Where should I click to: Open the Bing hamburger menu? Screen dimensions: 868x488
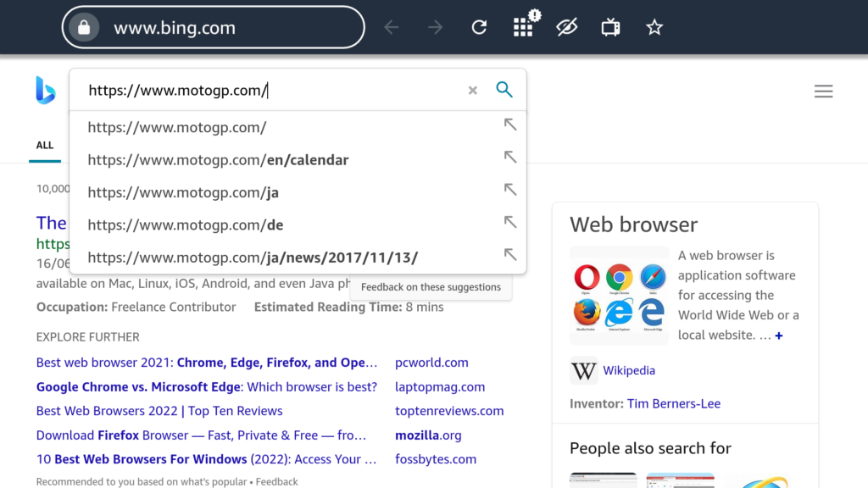(x=823, y=91)
